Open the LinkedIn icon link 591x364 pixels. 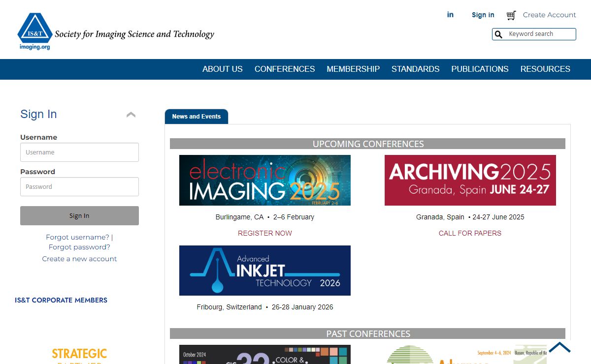point(450,15)
